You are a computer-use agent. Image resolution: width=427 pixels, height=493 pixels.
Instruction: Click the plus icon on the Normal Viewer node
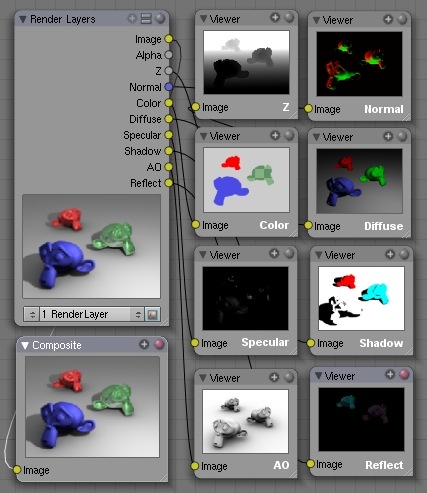[388, 19]
